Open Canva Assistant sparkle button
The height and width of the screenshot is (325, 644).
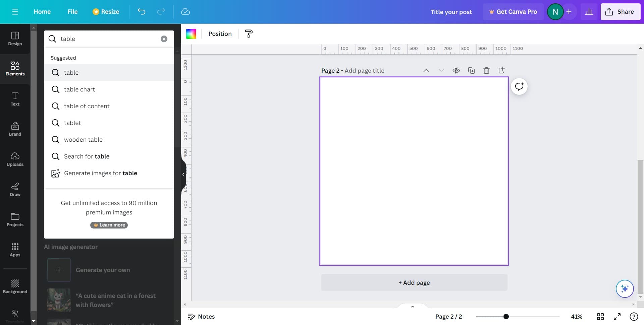click(x=625, y=288)
